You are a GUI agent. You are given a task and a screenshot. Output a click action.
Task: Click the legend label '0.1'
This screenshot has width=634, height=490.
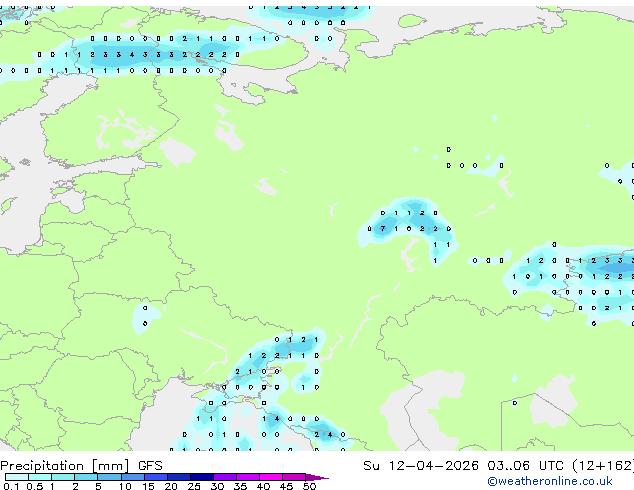click(x=11, y=486)
